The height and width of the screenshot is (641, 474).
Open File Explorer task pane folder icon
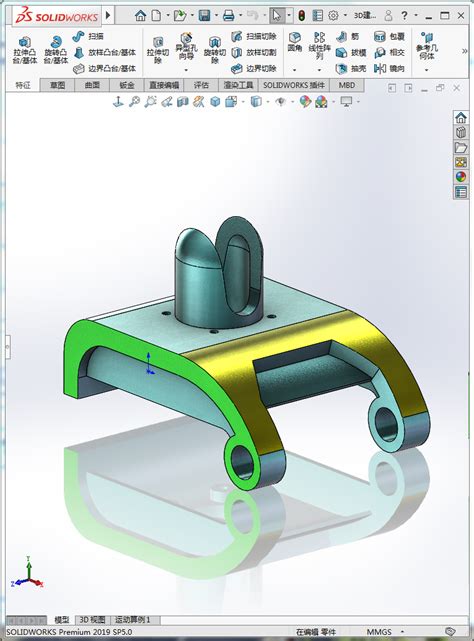click(x=461, y=148)
